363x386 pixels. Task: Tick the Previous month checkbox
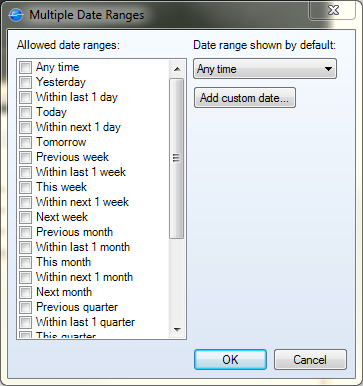pyautogui.click(x=25, y=232)
